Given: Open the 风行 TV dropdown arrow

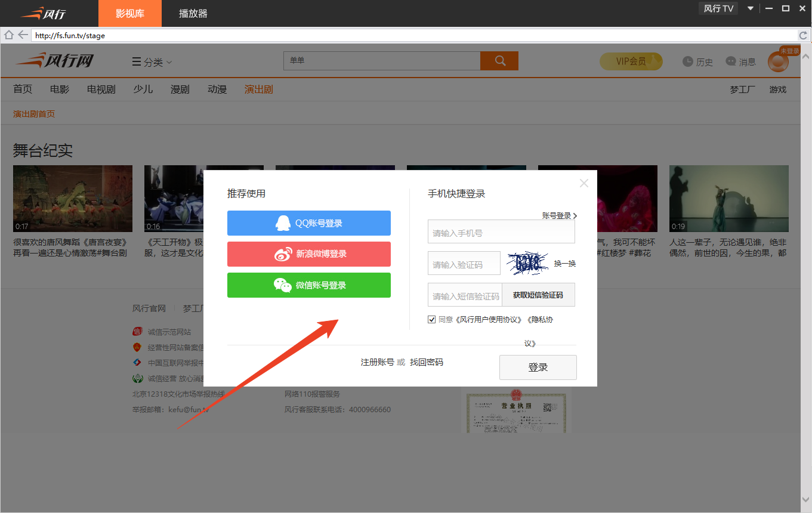Looking at the screenshot, I should [751, 8].
